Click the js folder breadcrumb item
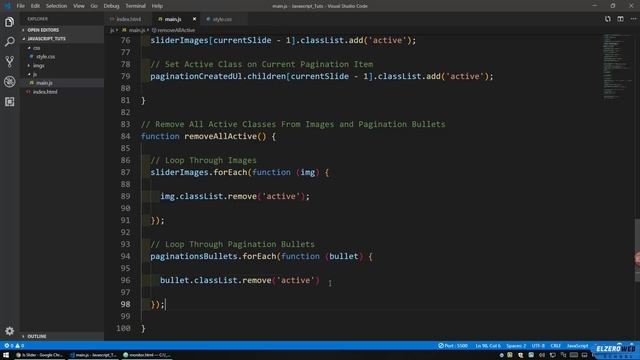The height and width of the screenshot is (360, 640). (x=111, y=30)
